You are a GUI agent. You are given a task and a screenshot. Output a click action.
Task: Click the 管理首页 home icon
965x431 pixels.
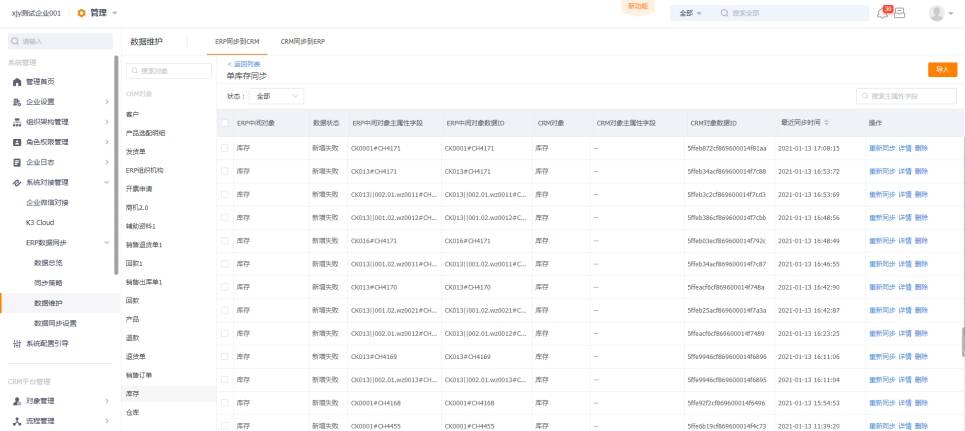click(17, 82)
